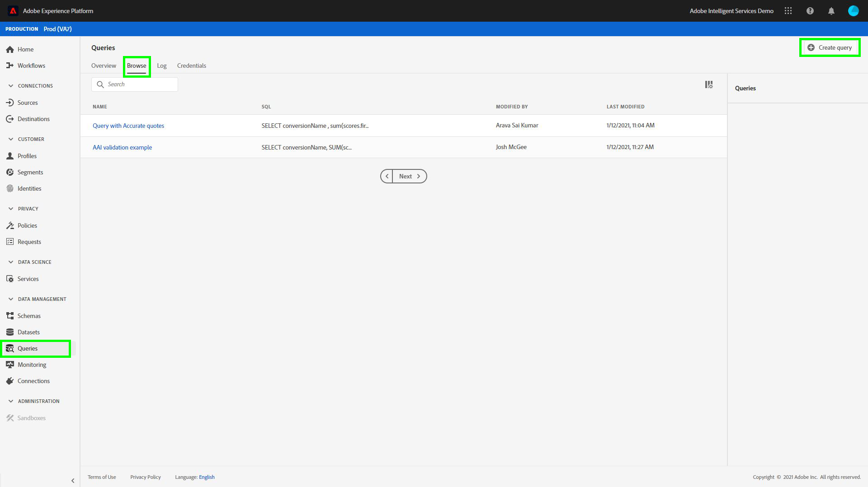Click the Workflows icon in sidebar
The image size is (868, 487).
pos(10,66)
